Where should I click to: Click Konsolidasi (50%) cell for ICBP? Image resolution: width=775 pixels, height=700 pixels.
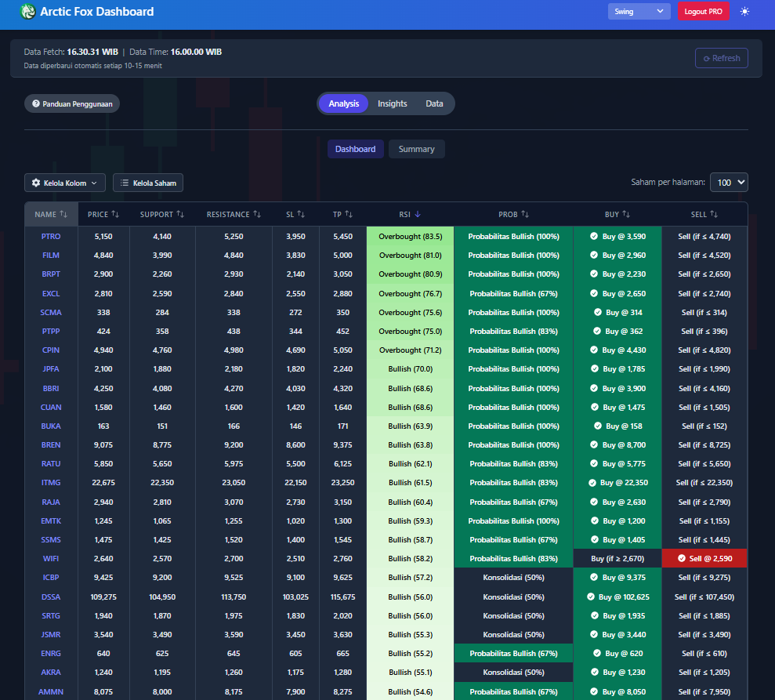coord(513,578)
